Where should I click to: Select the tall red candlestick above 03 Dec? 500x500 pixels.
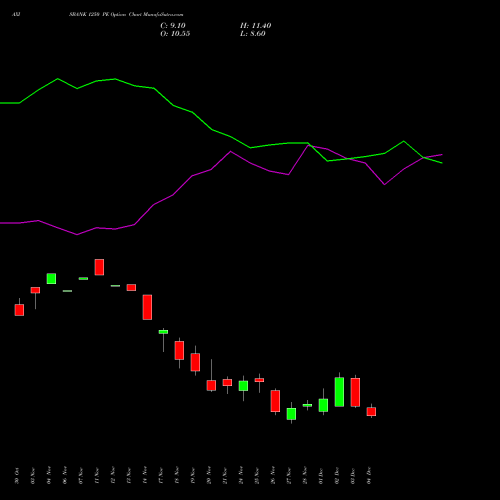(355, 392)
